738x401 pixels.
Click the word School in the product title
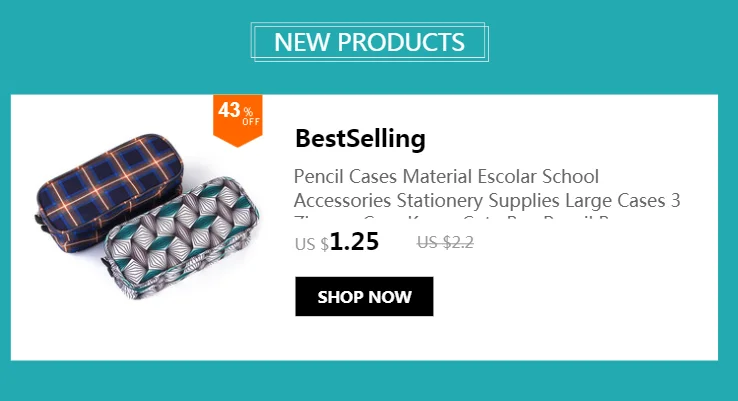pyautogui.click(x=570, y=176)
